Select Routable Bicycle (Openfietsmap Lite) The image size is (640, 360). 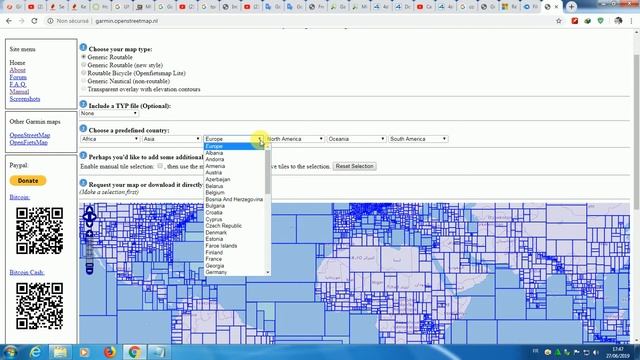pyautogui.click(x=84, y=73)
